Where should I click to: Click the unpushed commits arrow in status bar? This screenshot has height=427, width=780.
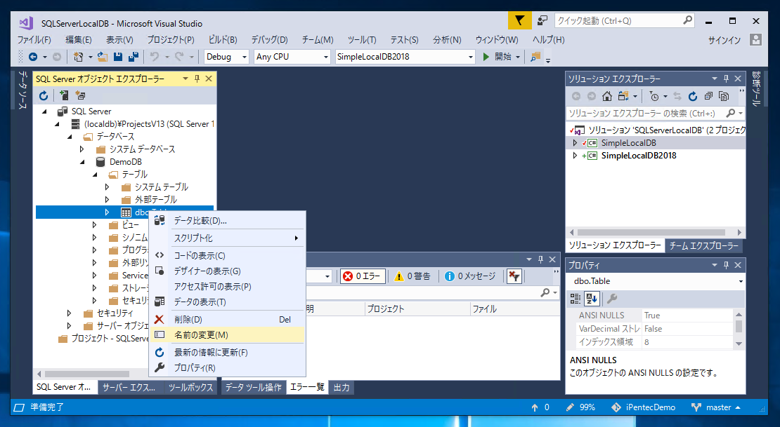[x=535, y=407]
